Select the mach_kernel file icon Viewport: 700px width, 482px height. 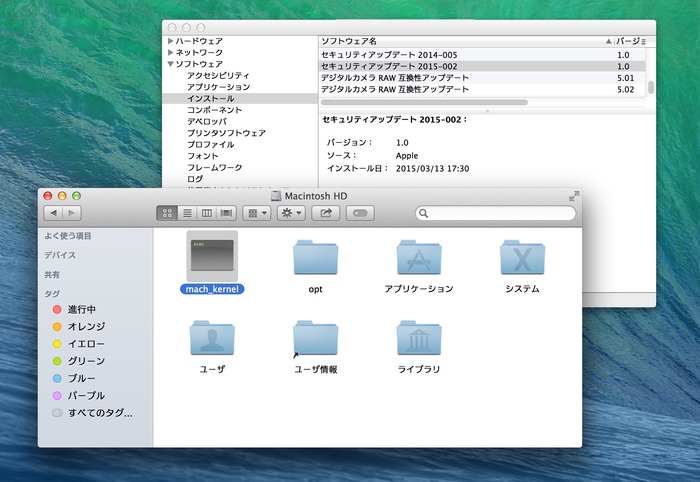[212, 256]
